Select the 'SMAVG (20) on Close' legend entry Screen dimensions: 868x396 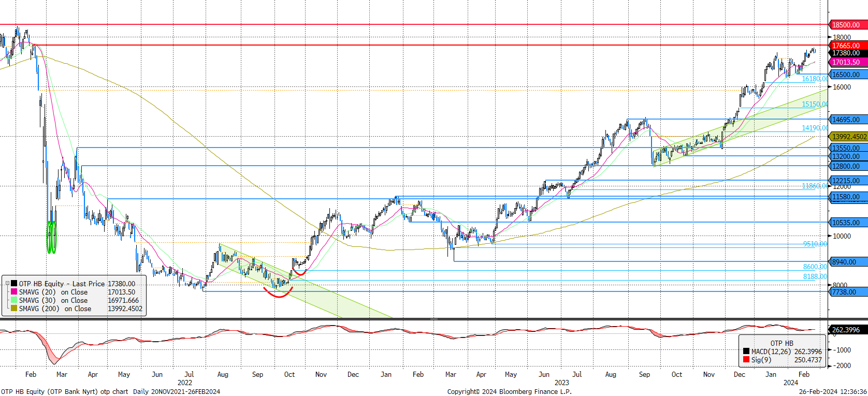[x=53, y=292]
